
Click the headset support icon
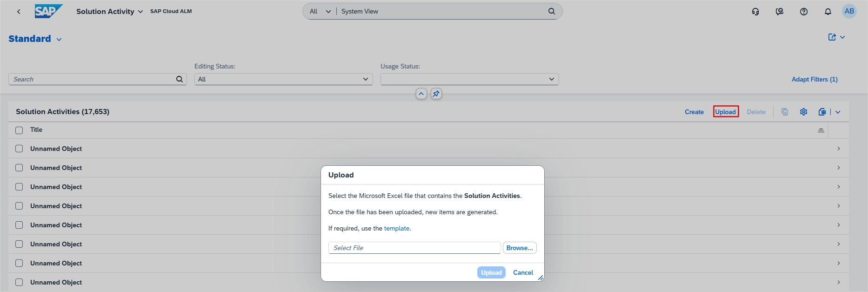pos(755,12)
